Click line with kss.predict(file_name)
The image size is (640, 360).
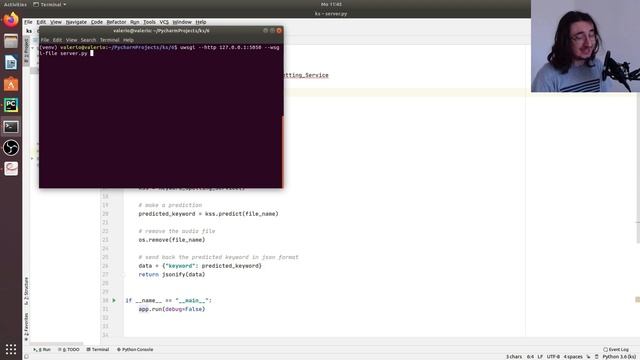(208, 213)
